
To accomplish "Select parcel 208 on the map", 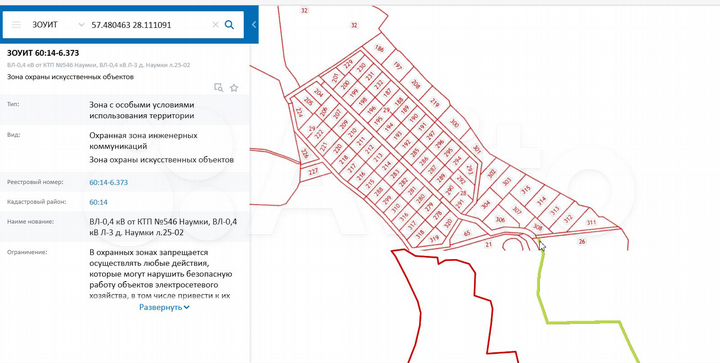I will pos(416,84).
